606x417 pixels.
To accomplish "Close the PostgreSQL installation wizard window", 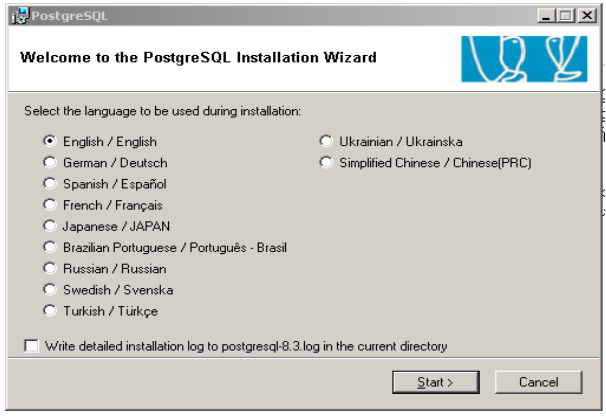I will 587,16.
